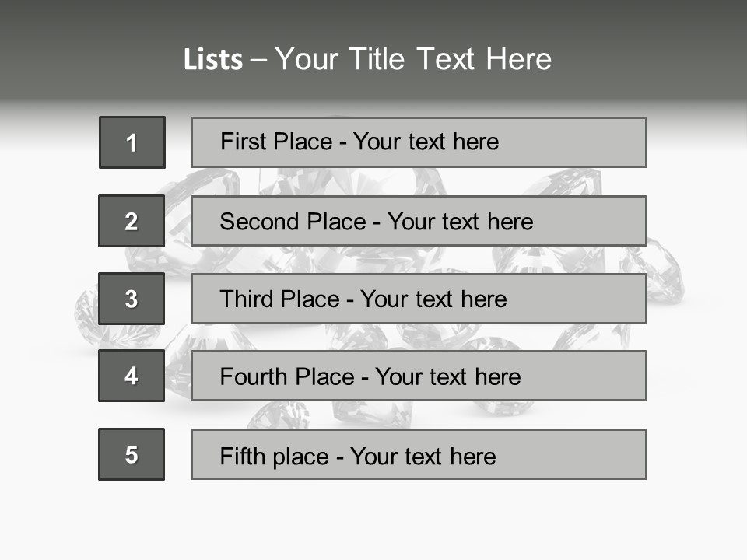Select the "Fourth Place" label text
This screenshot has width=747, height=560.
tap(288, 377)
